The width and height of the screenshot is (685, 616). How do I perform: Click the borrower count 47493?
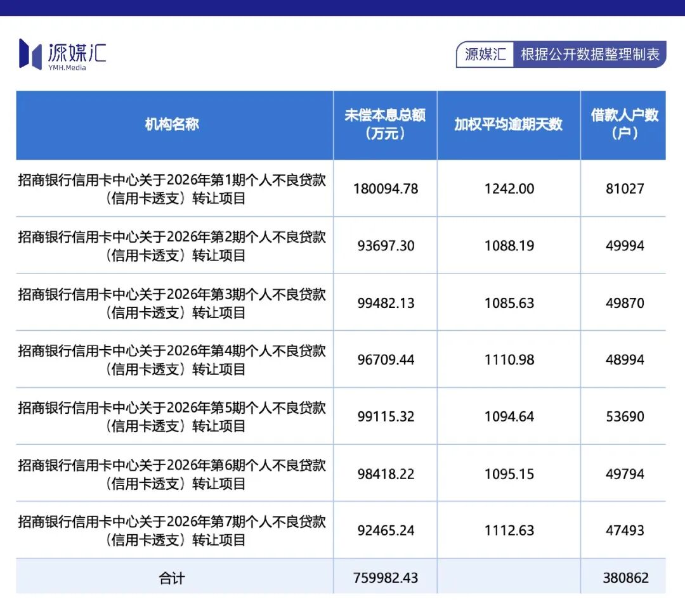click(625, 530)
